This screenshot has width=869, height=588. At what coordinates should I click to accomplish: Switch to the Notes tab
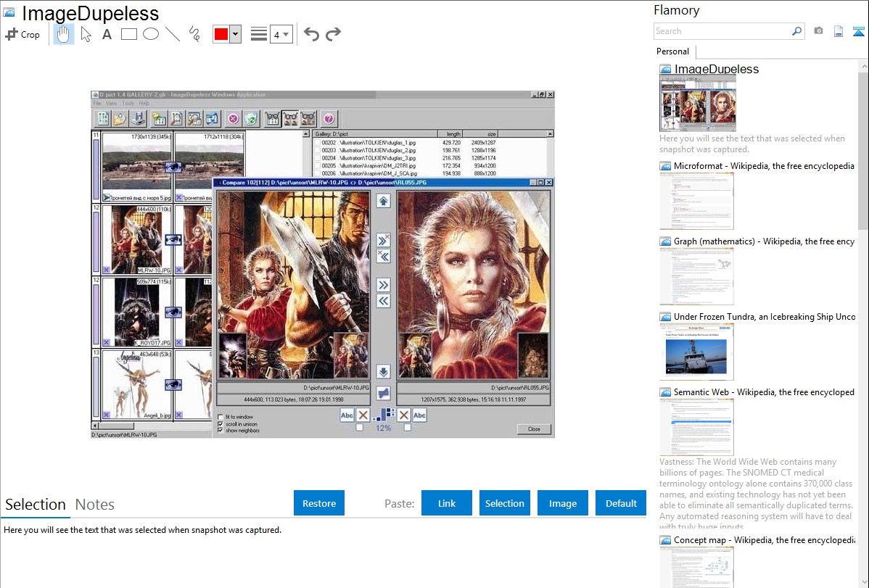point(95,505)
